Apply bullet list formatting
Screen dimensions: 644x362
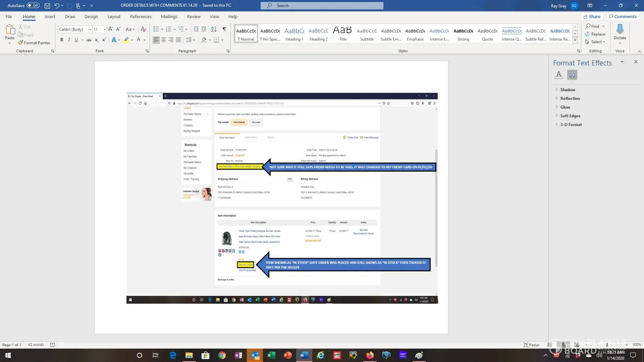tap(156, 29)
